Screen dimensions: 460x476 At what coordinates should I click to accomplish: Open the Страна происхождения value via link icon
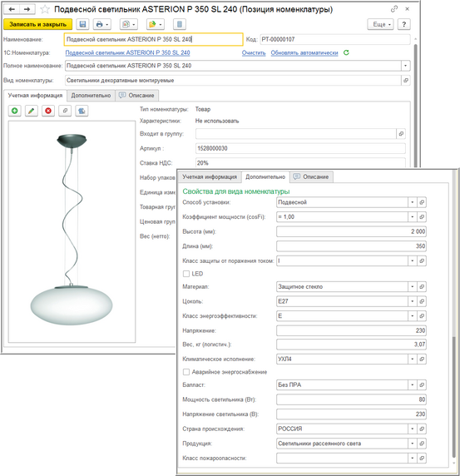[422, 429]
